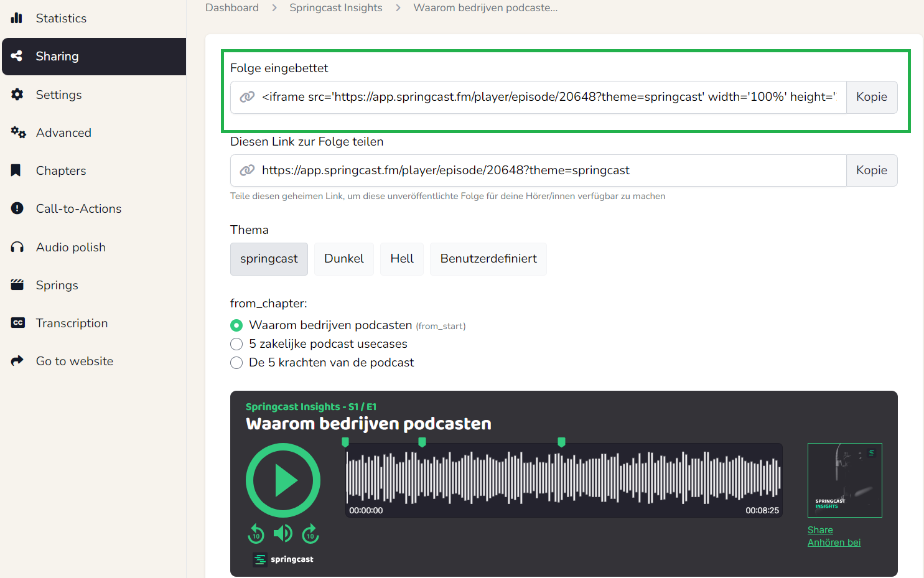Viewport: 924px width, 578px height.
Task: Click the Sharing share-nodes icon
Action: [17, 56]
